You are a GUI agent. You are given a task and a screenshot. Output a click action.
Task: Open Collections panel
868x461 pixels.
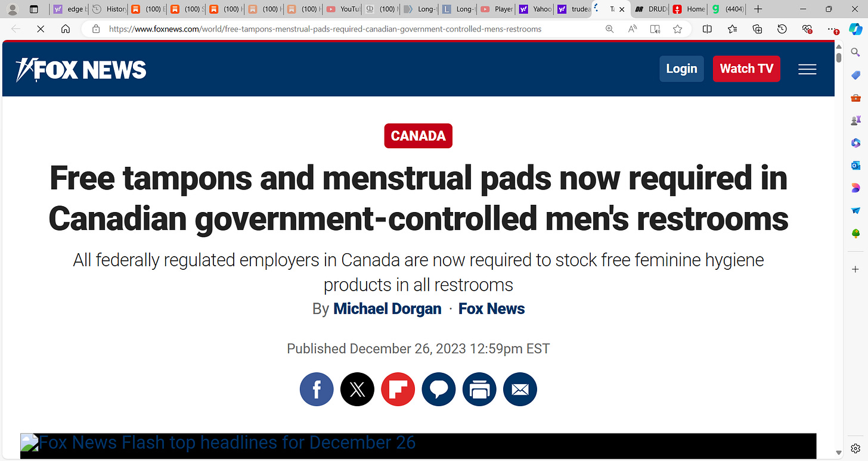(757, 29)
